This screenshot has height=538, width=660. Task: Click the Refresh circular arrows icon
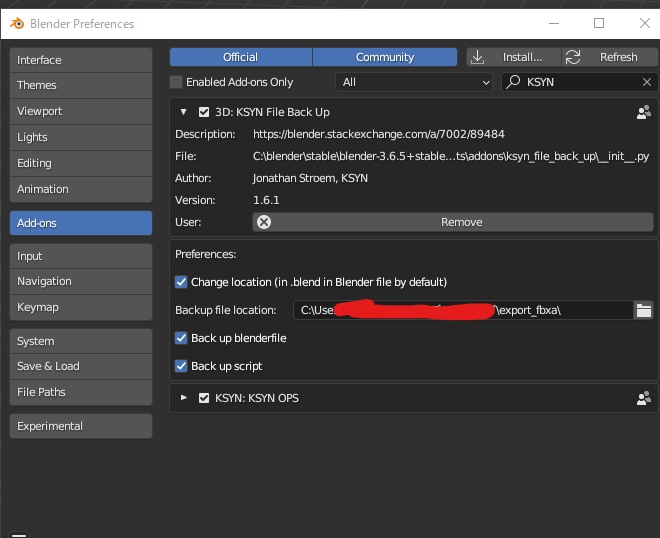[573, 57]
